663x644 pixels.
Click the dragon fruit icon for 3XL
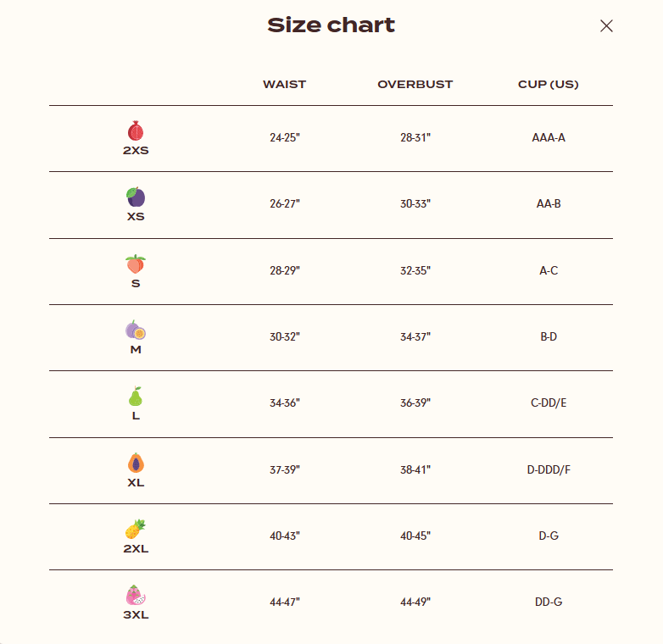point(136,595)
